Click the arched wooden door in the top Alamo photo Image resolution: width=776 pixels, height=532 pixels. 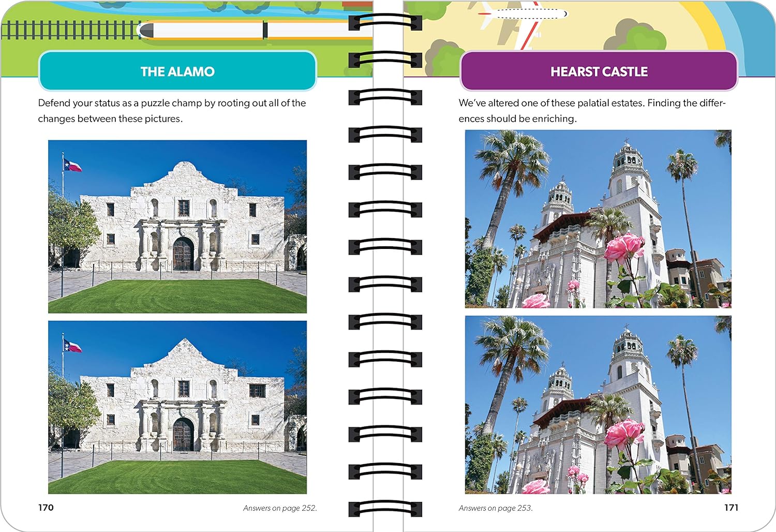click(183, 254)
